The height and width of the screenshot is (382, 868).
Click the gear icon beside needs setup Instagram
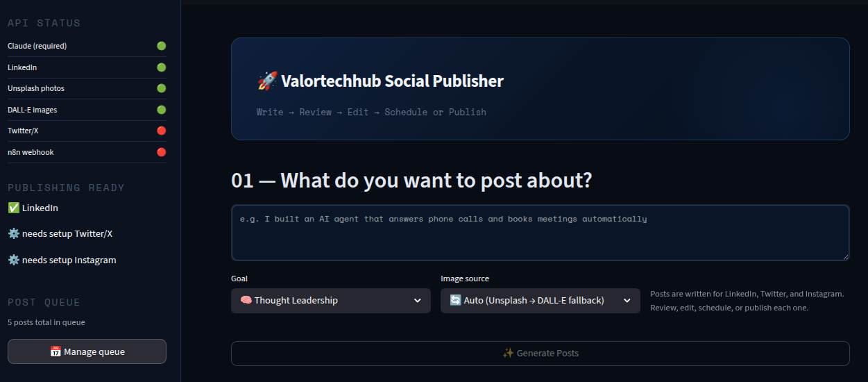pos(13,260)
